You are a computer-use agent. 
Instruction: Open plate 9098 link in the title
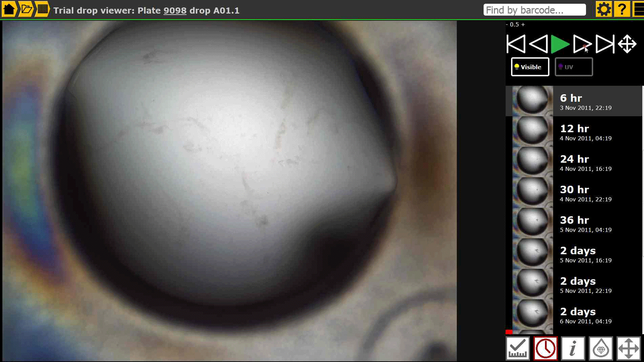(175, 10)
